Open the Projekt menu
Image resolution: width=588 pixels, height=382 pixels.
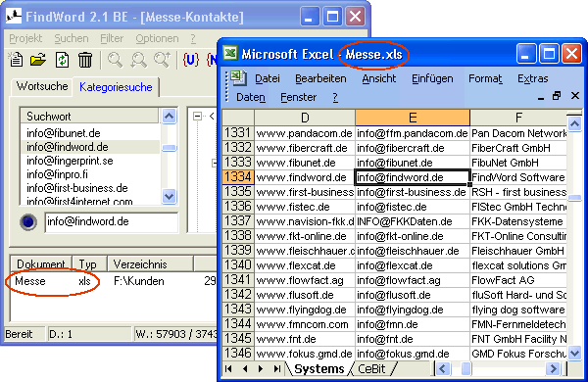click(x=25, y=38)
